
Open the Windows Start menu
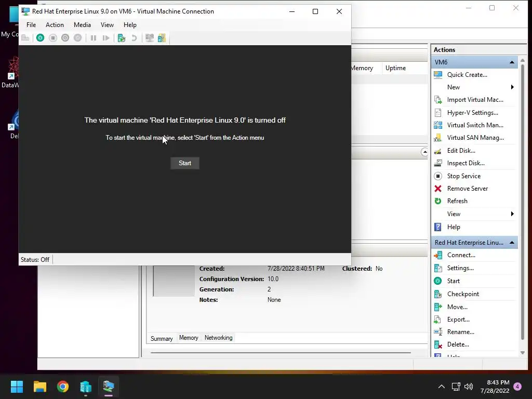[17, 387]
